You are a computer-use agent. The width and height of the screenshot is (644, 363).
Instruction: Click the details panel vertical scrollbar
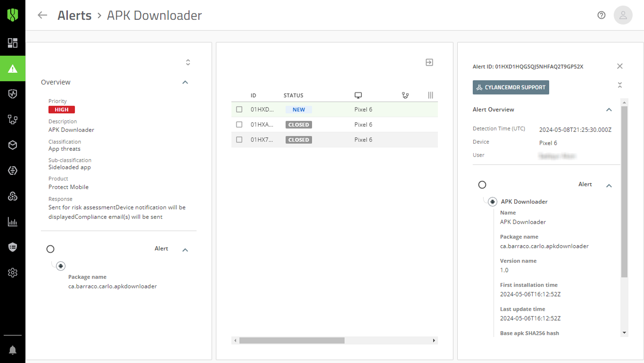coord(624,192)
